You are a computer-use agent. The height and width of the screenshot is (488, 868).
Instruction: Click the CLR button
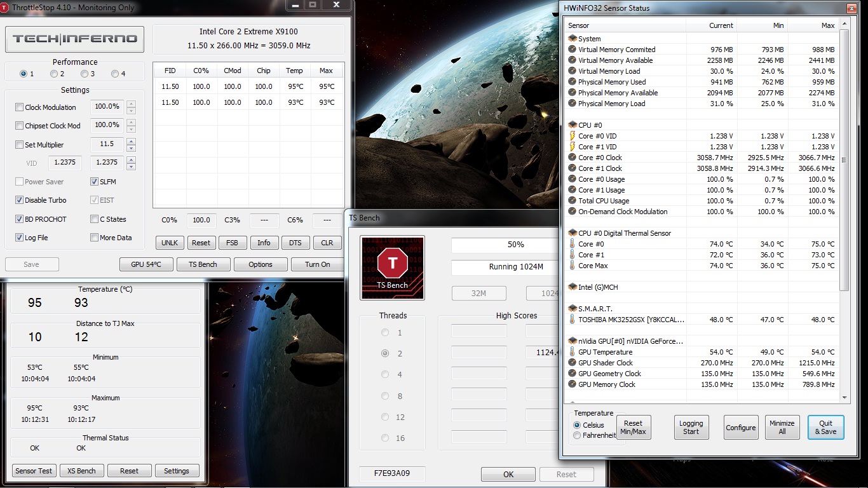327,243
